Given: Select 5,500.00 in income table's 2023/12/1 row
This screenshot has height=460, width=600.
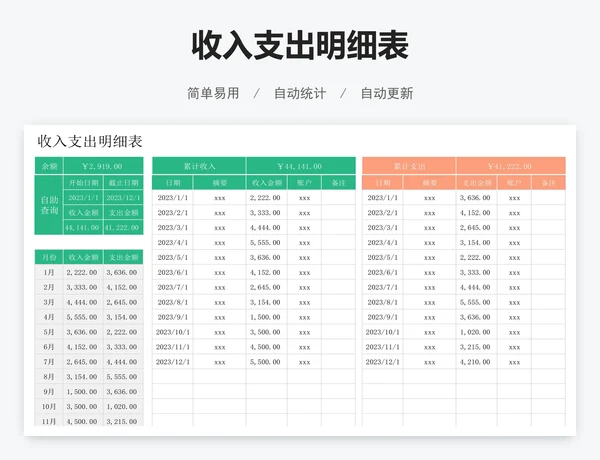Looking at the screenshot, I should tap(266, 362).
